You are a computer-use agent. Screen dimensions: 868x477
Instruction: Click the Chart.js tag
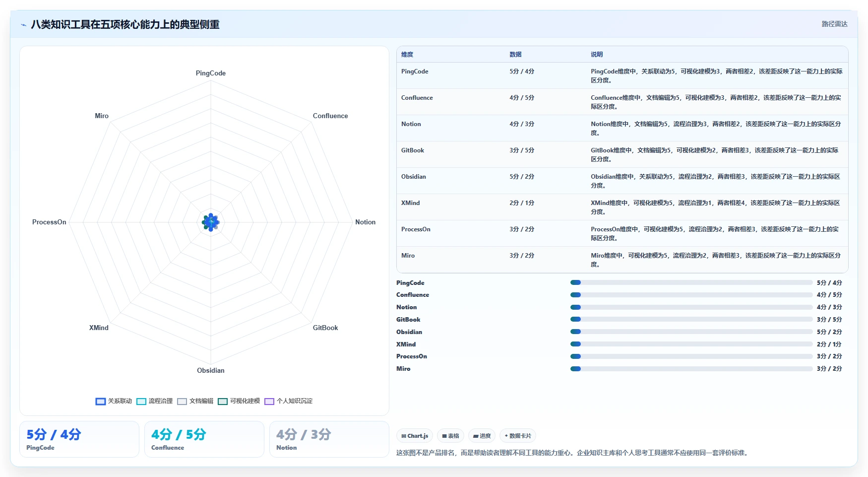(x=415, y=436)
